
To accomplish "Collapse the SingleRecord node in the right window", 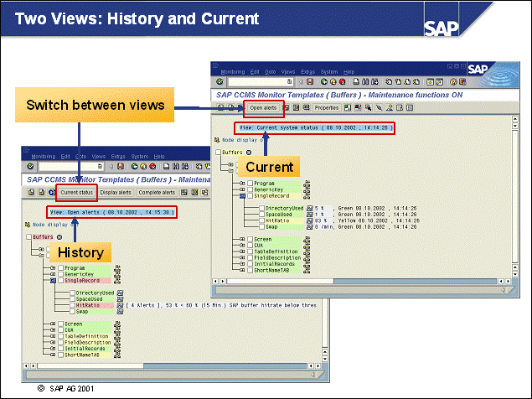I will coord(240,195).
